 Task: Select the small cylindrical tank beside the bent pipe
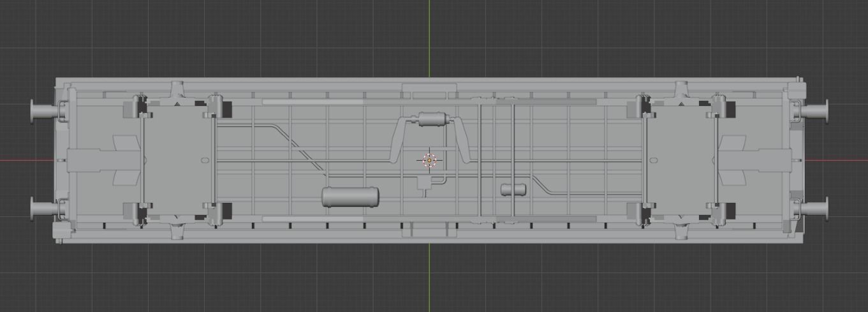click(513, 189)
